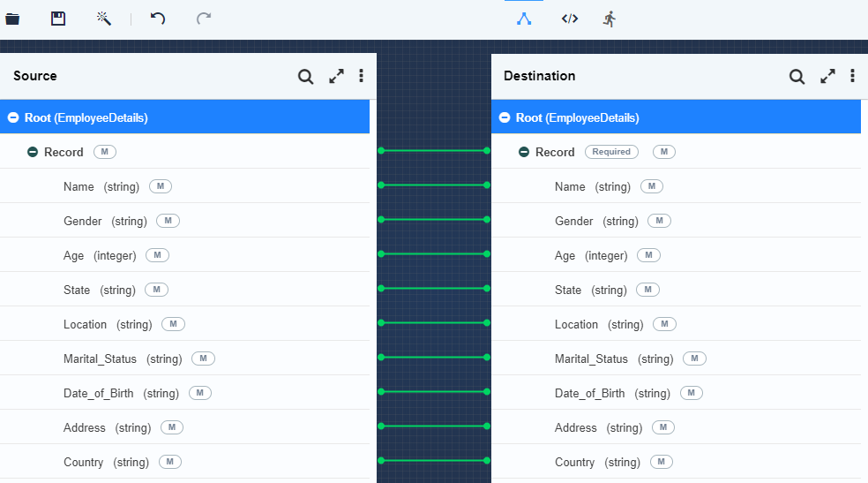Undo the last mapping change

pos(158,19)
